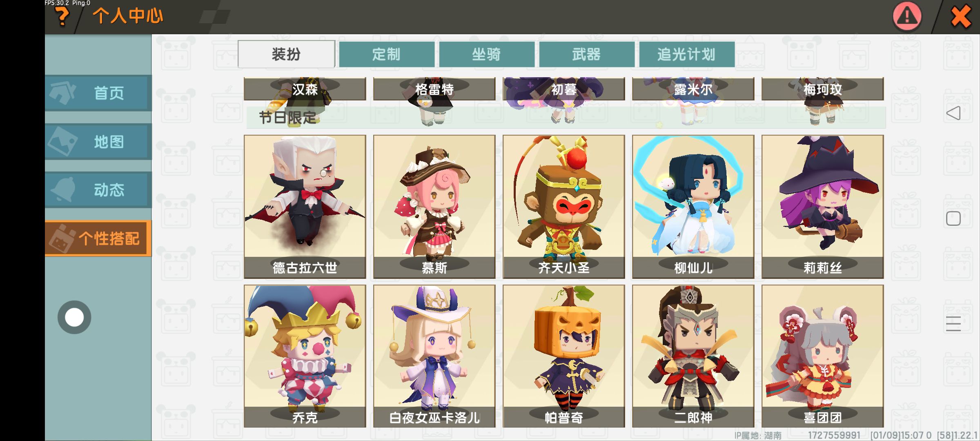
Task: Switch to the 武器 tab
Action: [586, 54]
